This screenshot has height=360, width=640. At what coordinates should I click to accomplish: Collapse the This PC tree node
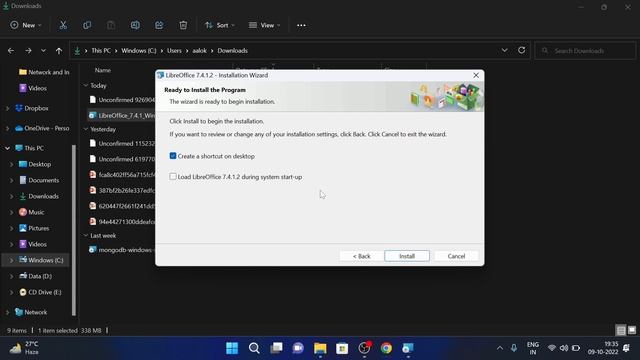coord(7,148)
